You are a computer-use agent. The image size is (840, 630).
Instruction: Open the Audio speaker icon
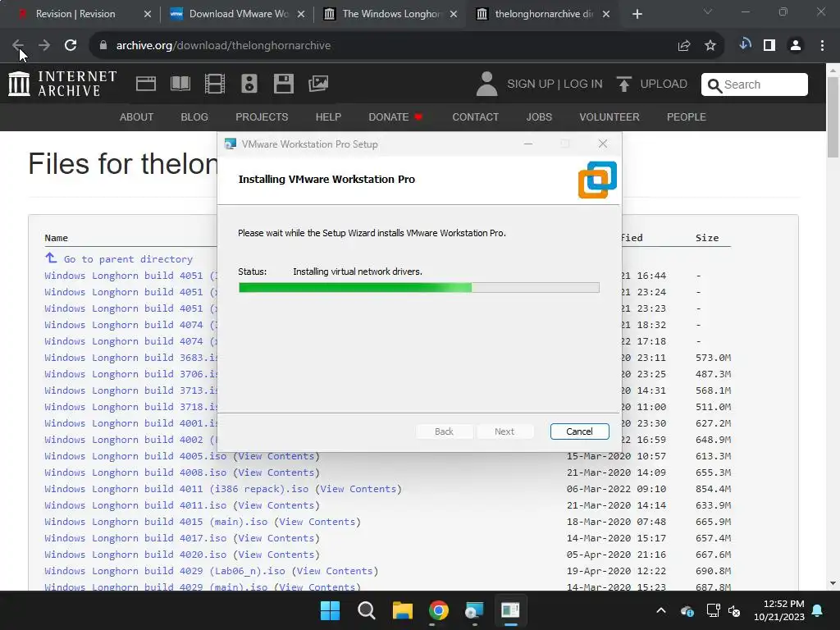point(249,84)
